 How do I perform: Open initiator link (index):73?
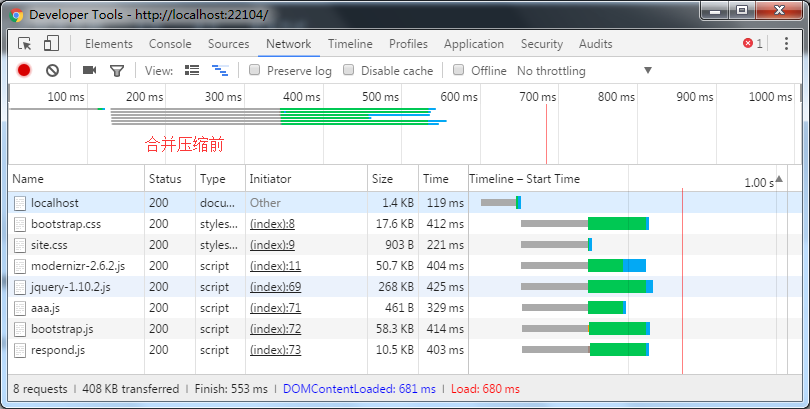(x=275, y=350)
